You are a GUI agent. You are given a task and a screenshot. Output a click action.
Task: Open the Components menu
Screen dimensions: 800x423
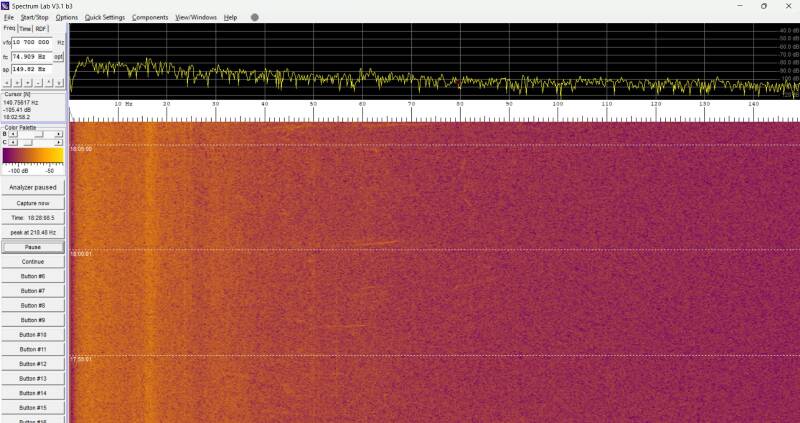(150, 17)
